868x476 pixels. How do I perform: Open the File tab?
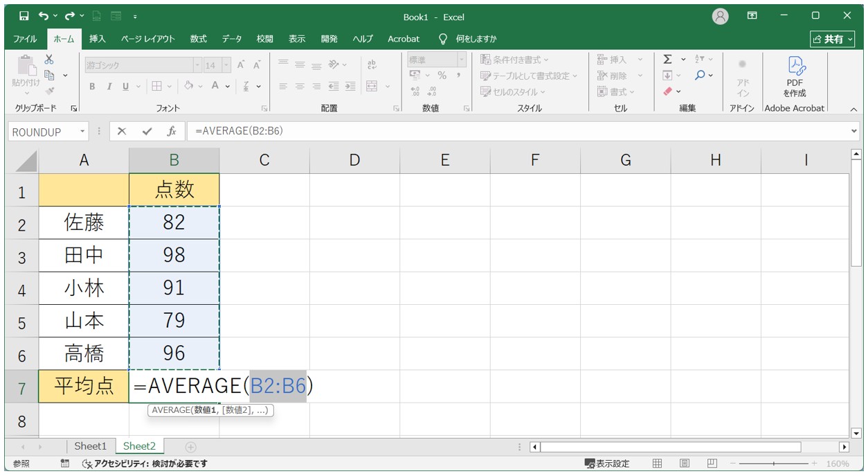[x=26, y=39]
